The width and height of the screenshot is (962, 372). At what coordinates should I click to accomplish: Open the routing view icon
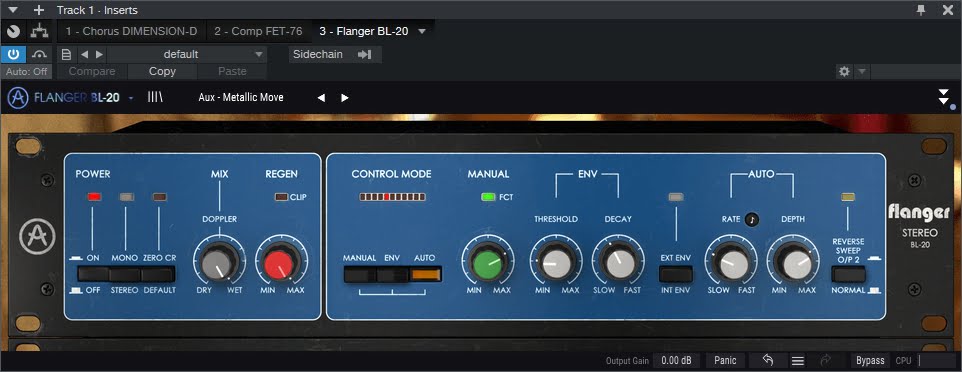click(x=39, y=31)
